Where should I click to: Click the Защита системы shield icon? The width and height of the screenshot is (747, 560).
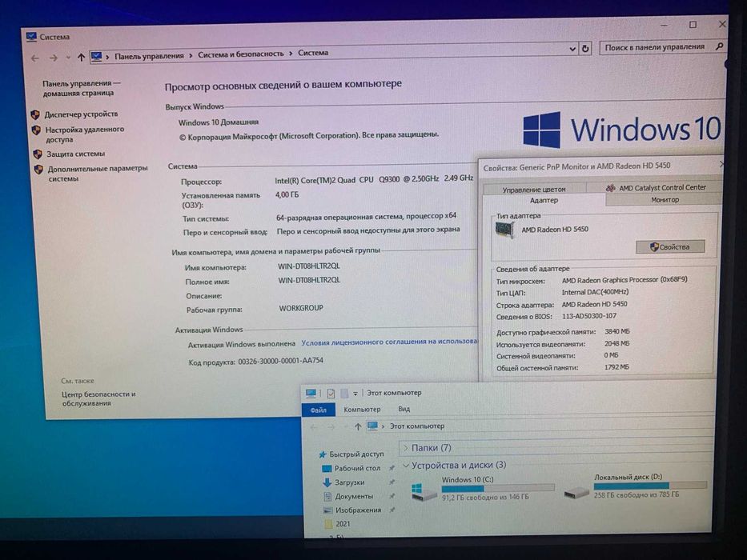[38, 154]
